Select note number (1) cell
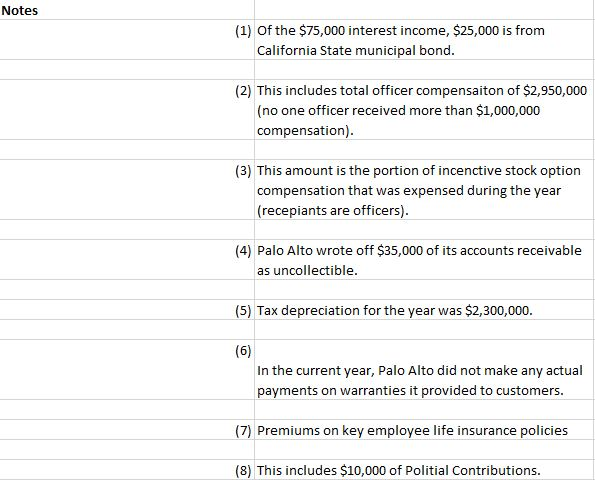The height and width of the screenshot is (480, 595). point(127,39)
